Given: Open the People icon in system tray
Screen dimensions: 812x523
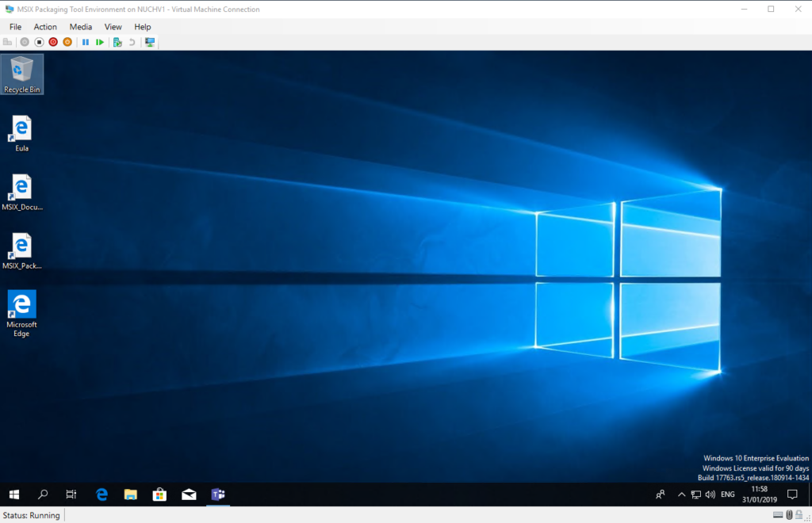Looking at the screenshot, I should [661, 494].
